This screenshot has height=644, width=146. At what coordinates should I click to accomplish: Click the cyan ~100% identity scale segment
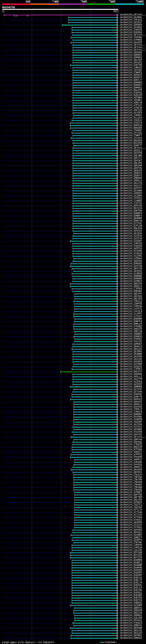(130, 4)
